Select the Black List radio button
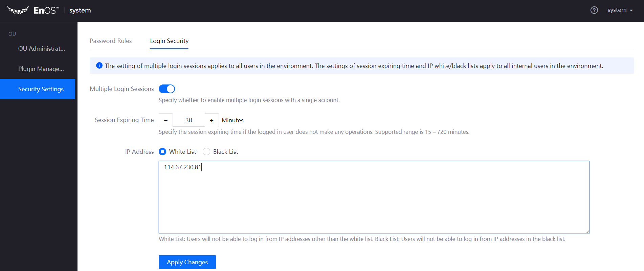The width and height of the screenshot is (644, 271). 206,152
